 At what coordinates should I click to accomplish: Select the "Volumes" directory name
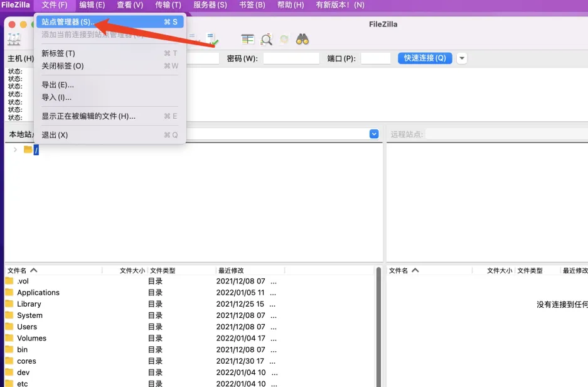pyautogui.click(x=31, y=338)
